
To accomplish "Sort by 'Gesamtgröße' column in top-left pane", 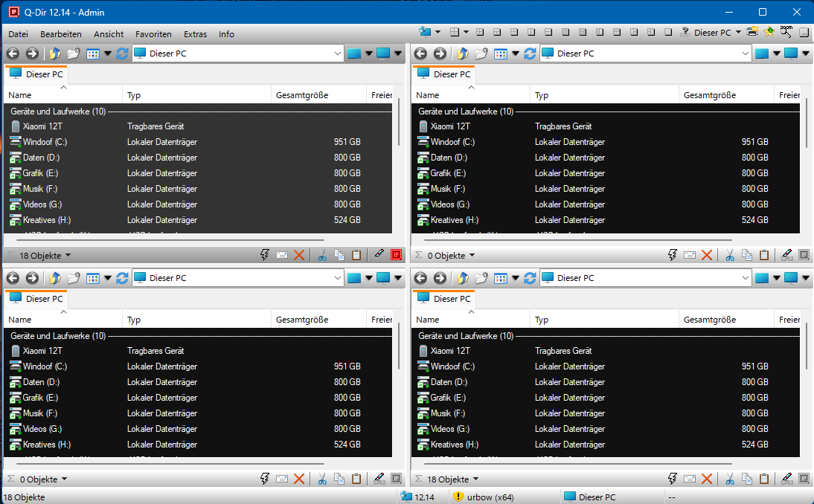I will pyautogui.click(x=302, y=95).
